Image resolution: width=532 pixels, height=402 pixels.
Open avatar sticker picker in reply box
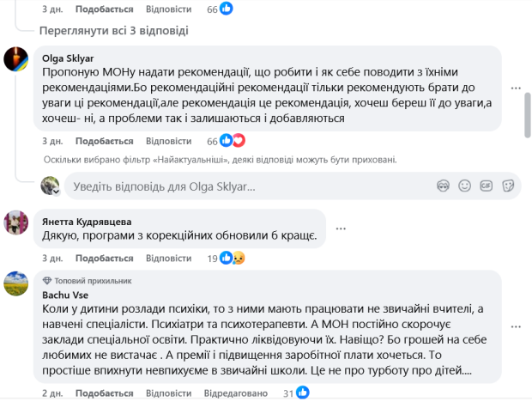pyautogui.click(x=444, y=186)
